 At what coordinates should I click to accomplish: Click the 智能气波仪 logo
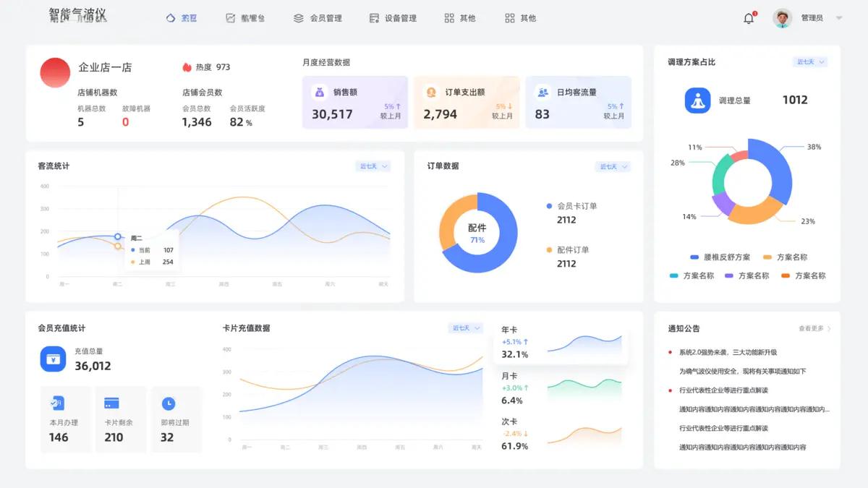(x=77, y=14)
